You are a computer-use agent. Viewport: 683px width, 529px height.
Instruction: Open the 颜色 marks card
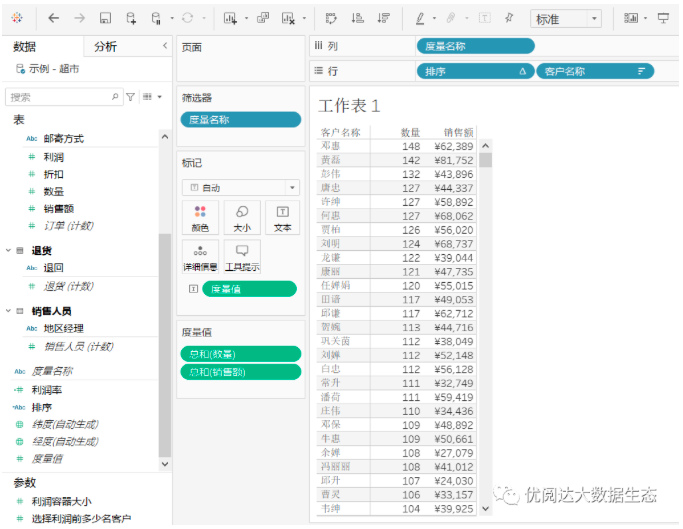pyautogui.click(x=200, y=217)
